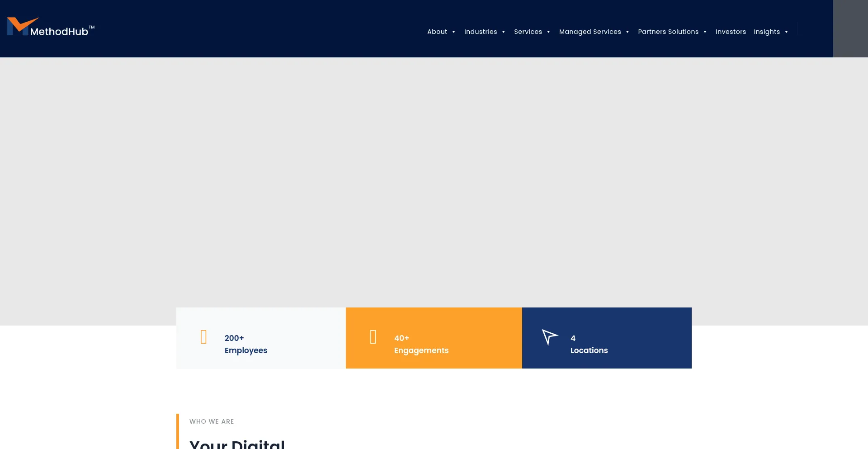
Task: Expand the Insights dropdown arrow
Action: pyautogui.click(x=786, y=32)
